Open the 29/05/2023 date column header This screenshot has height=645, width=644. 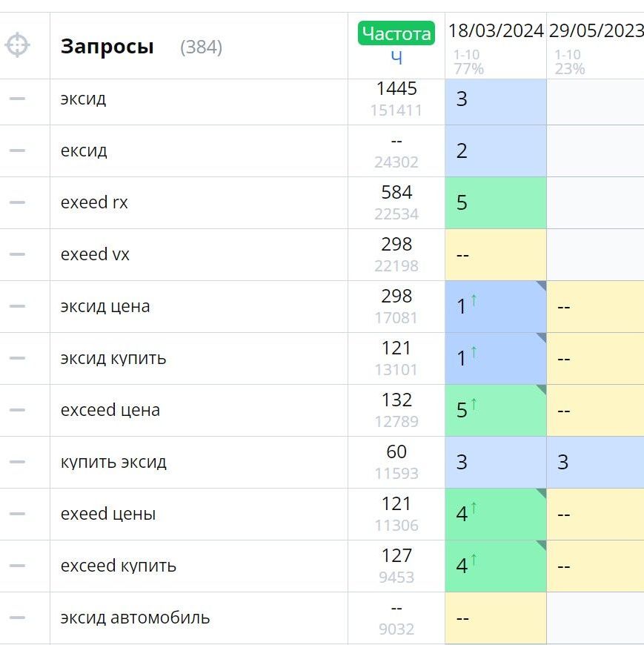click(x=597, y=31)
